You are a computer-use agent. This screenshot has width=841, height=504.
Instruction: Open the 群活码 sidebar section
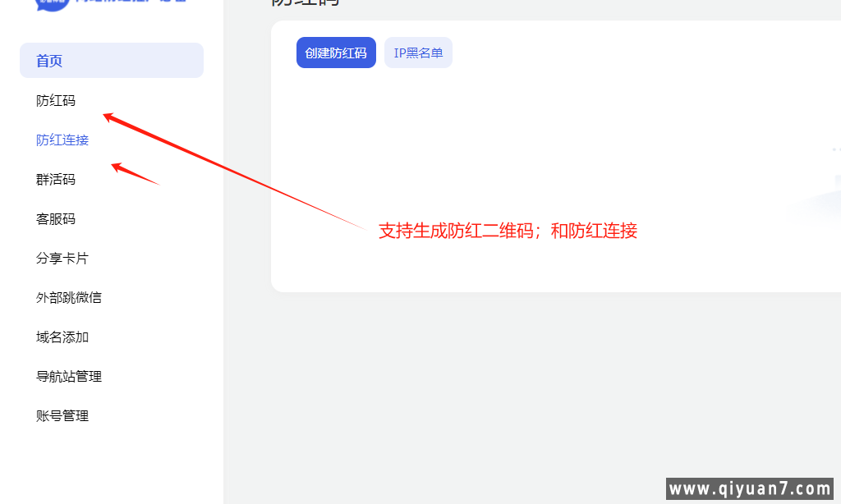click(56, 180)
